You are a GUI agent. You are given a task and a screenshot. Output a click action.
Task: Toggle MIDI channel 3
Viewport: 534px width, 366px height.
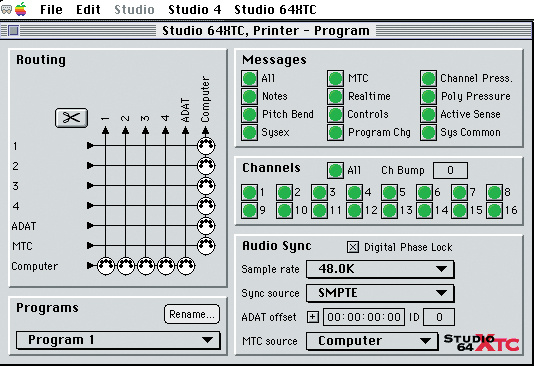[319, 192]
